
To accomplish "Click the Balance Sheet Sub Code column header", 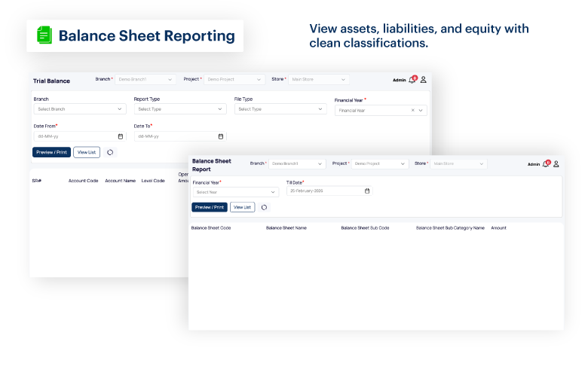I will [x=365, y=228].
